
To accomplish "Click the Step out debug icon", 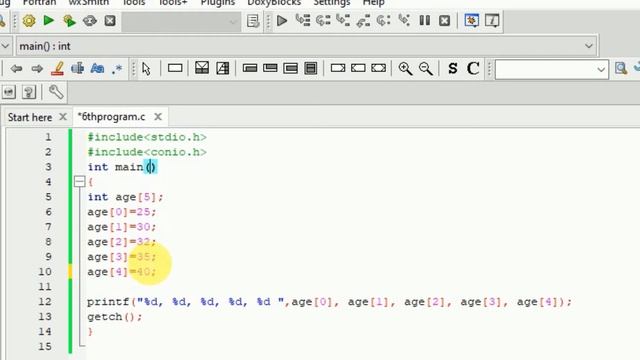I will pyautogui.click(x=363, y=20).
